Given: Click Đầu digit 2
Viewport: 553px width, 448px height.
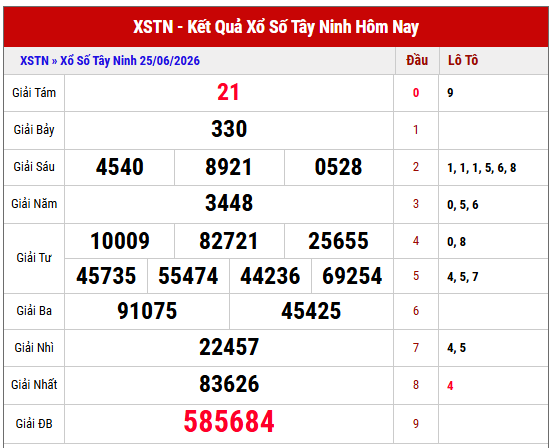Looking at the screenshot, I should tap(416, 167).
